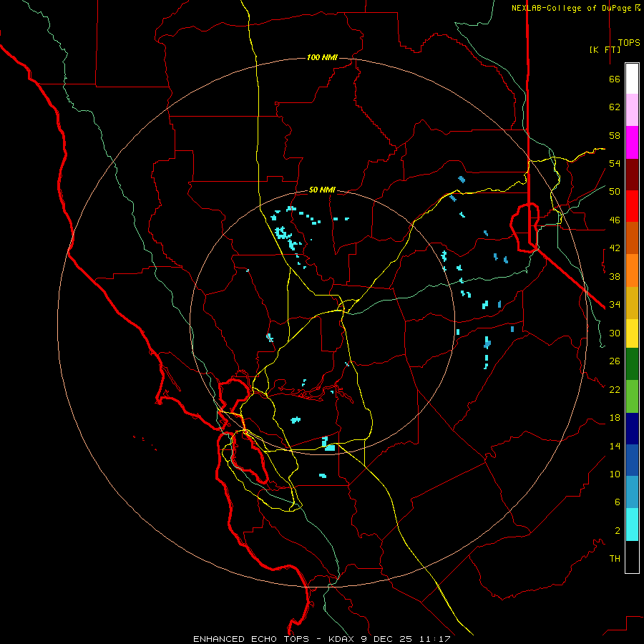Click the 46 legend value
644x644 pixels.
click(615, 220)
